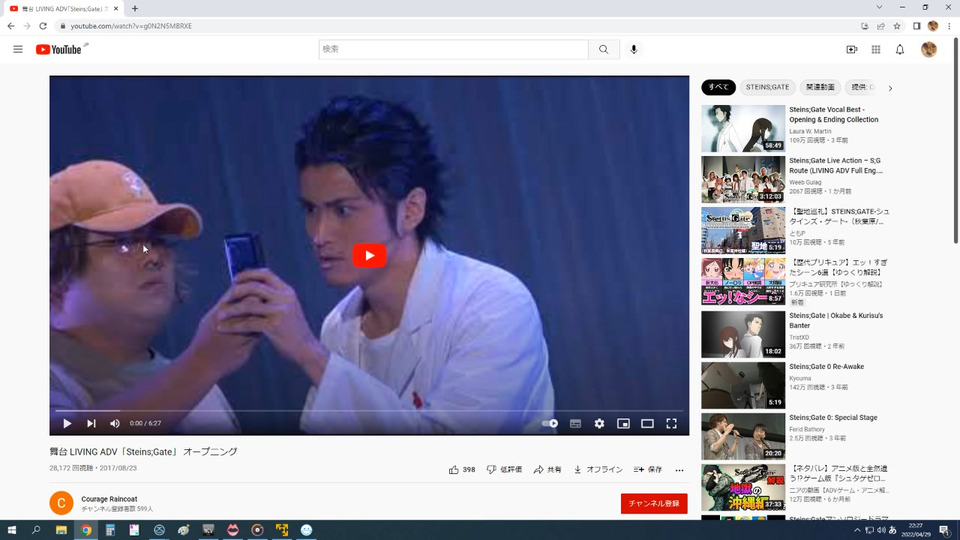
Task: Open Steins;Gate Live Action S;G Route video
Action: tap(835, 165)
